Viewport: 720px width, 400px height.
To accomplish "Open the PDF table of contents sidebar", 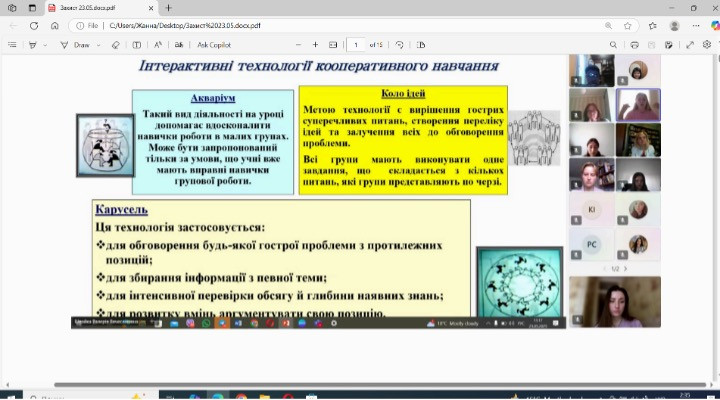I will click(11, 45).
